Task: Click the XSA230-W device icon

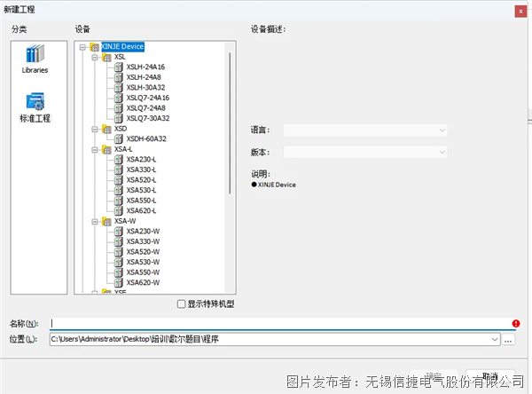Action: coord(119,232)
